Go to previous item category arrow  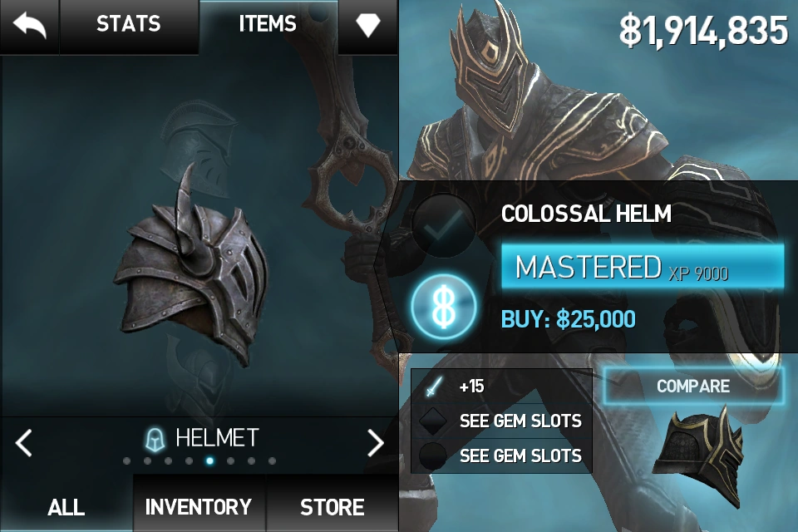click(23, 442)
